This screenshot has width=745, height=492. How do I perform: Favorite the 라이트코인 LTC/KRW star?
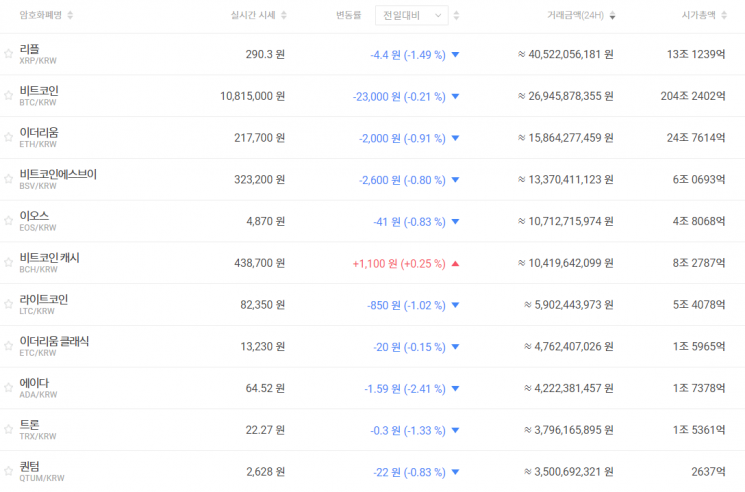coord(8,304)
